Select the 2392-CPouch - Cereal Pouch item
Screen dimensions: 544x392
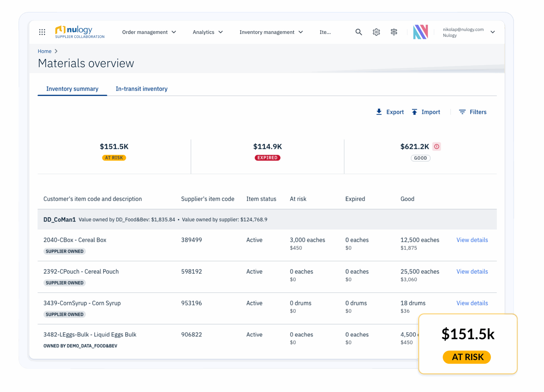[81, 272]
